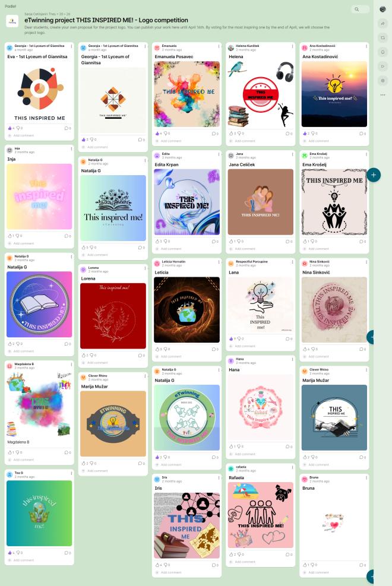The image size is (392, 586).
Task: Open the user profile avatar
Action: pos(382,9)
